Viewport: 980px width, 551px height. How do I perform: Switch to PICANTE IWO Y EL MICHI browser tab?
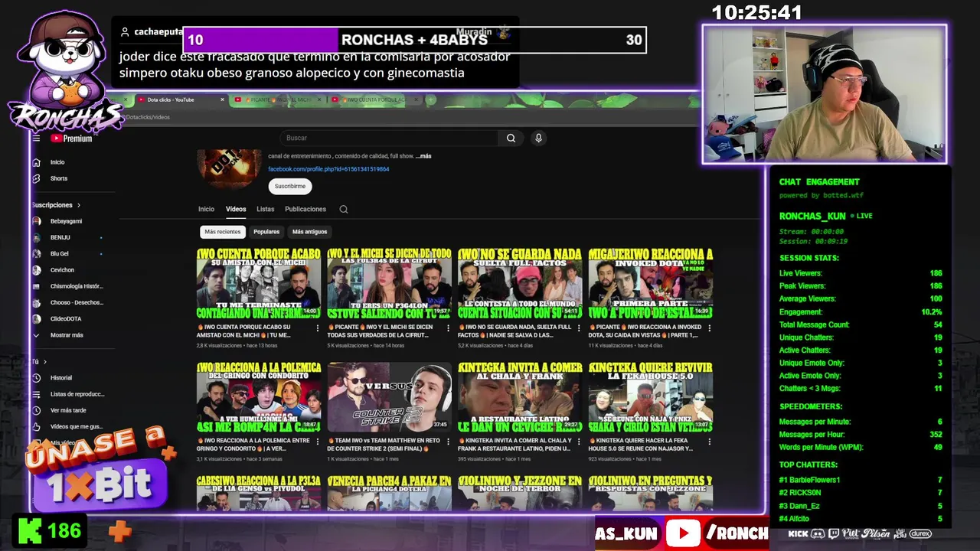click(279, 99)
